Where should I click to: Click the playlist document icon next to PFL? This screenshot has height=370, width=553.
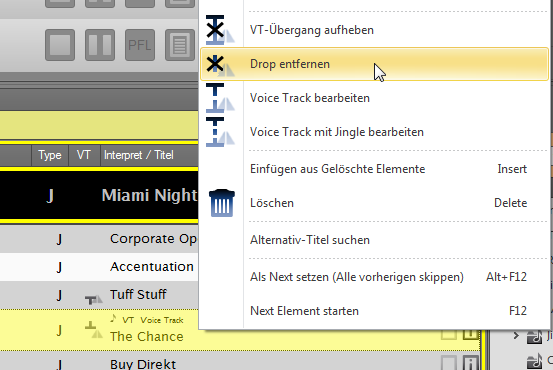180,45
